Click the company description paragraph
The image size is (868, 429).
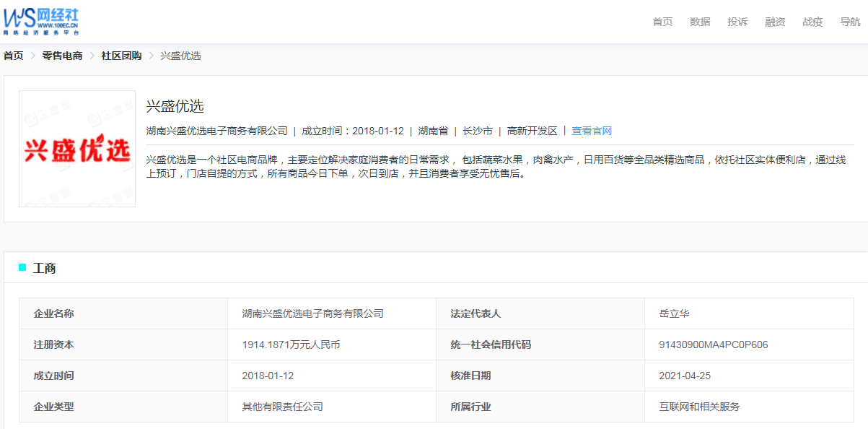pyautogui.click(x=498, y=166)
